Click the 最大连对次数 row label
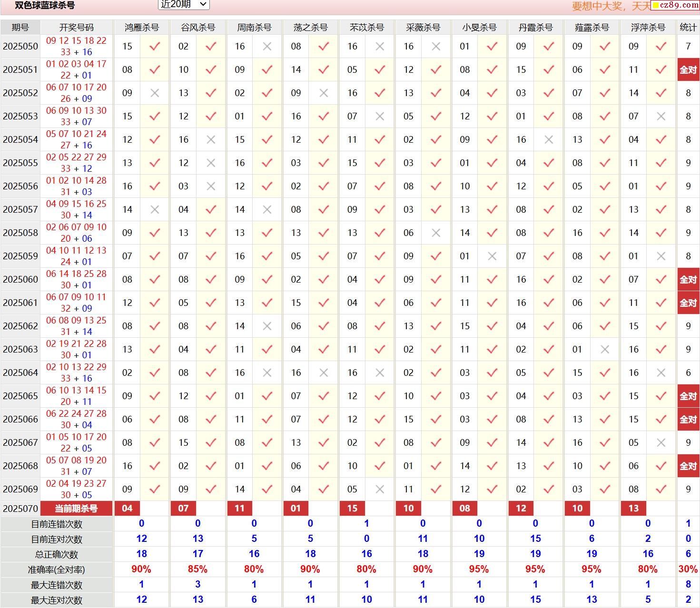Viewport: 700px width, 608px height. click(x=57, y=600)
